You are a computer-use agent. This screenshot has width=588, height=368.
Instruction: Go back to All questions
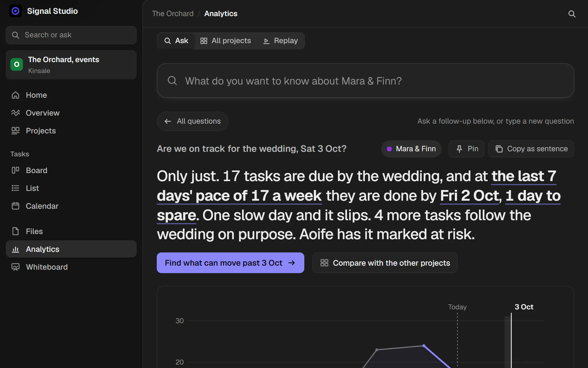click(x=193, y=121)
